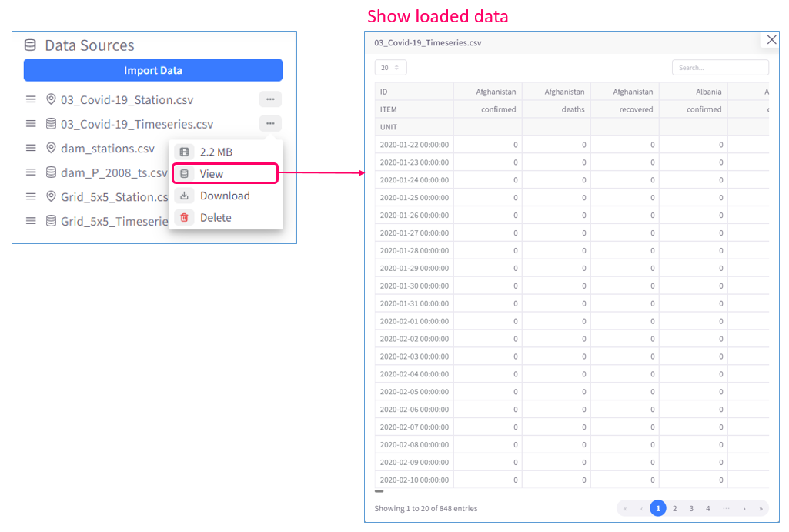Click location pin icon of 03_Covid-19_Station.csv

(x=51, y=99)
